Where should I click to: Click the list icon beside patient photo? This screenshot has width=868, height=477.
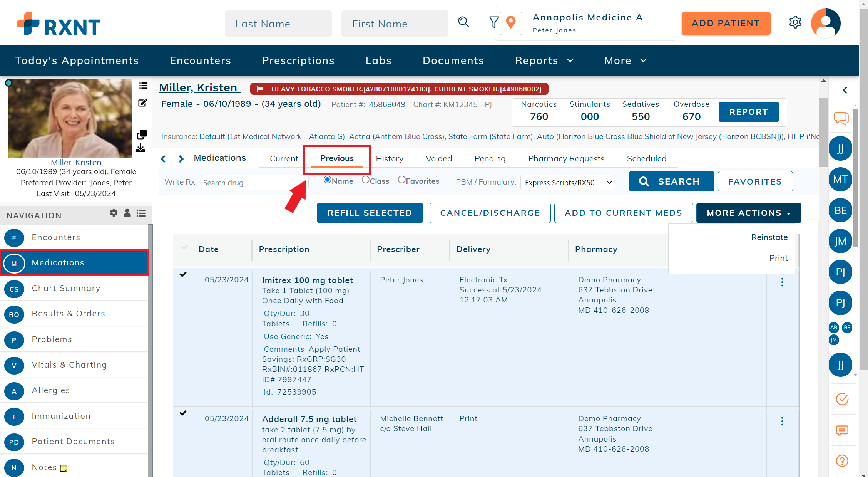(x=143, y=86)
